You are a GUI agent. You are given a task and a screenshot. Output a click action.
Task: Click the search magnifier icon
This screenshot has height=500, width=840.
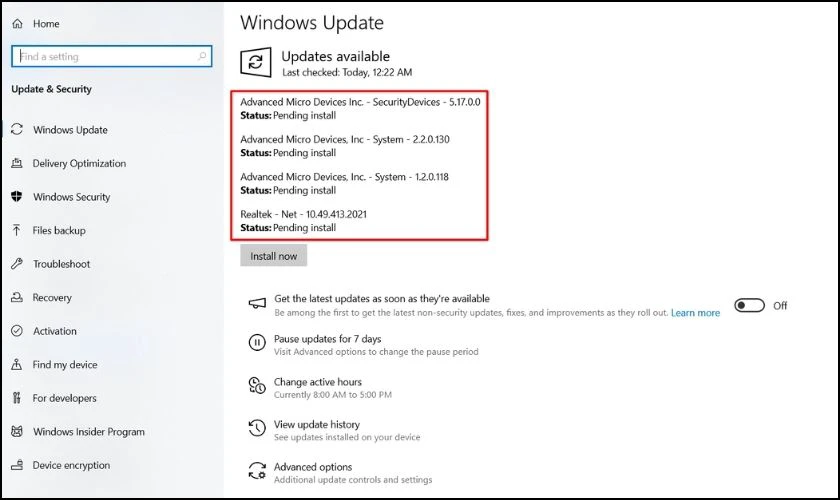tap(202, 56)
